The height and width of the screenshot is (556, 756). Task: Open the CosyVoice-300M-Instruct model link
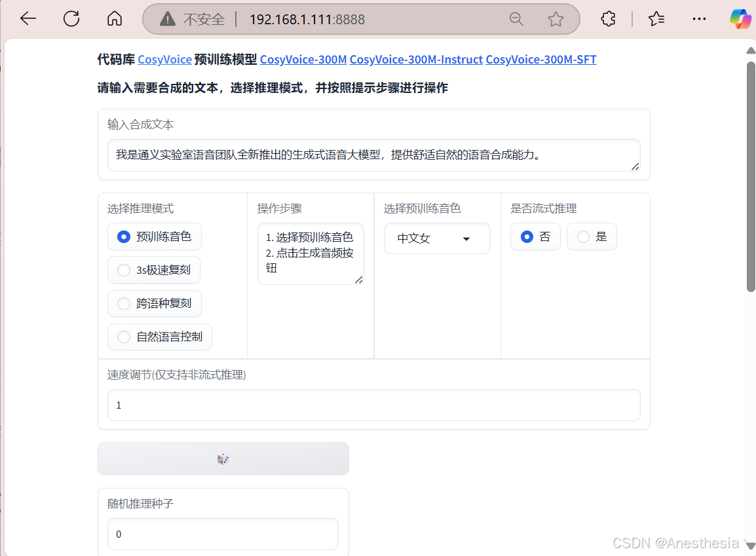pyautogui.click(x=416, y=59)
